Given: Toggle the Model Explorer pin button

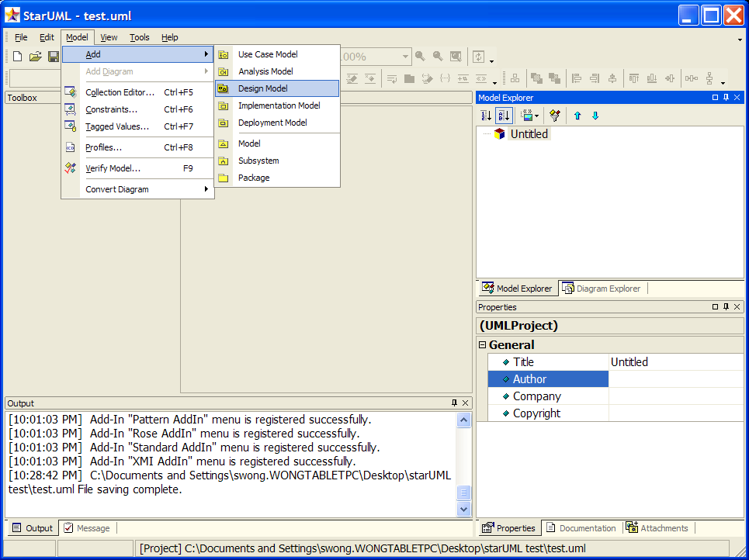Looking at the screenshot, I should pyautogui.click(x=726, y=98).
